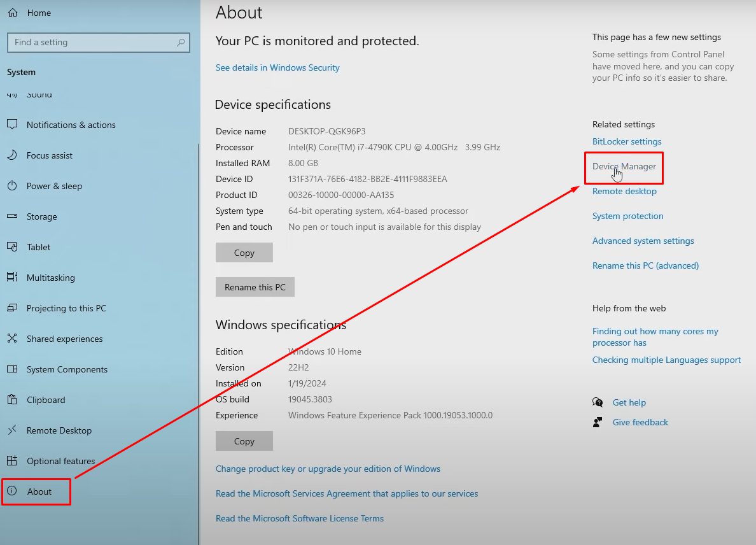
Task: Click the Get help icon
Action: tap(598, 402)
